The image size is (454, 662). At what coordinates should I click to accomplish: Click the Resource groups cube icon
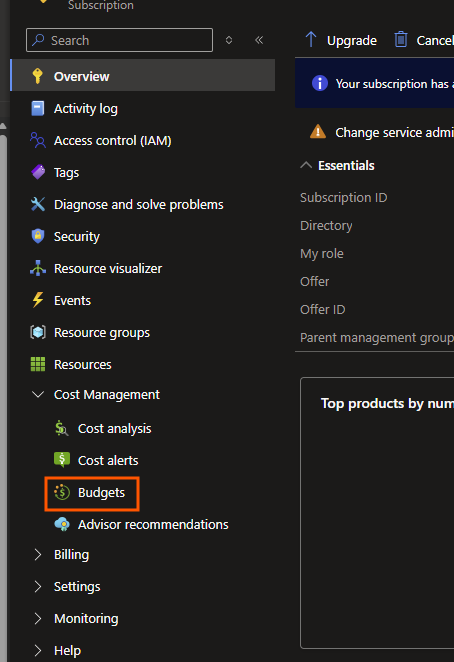click(38, 332)
